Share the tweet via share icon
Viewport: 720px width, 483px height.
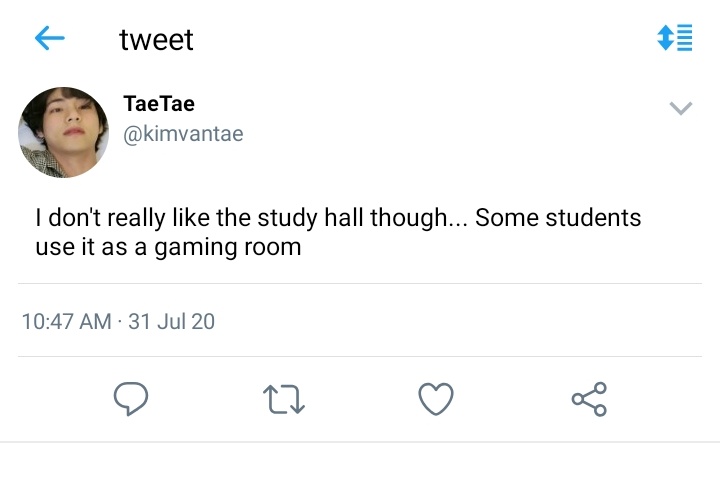point(589,399)
